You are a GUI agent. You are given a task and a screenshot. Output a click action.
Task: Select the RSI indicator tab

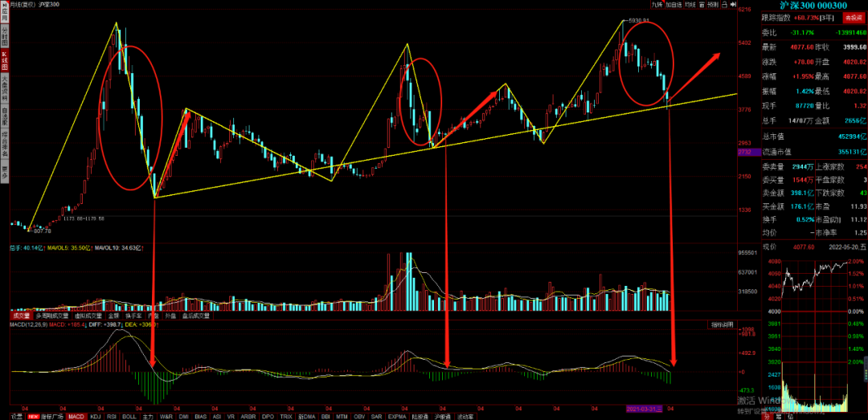(x=112, y=416)
